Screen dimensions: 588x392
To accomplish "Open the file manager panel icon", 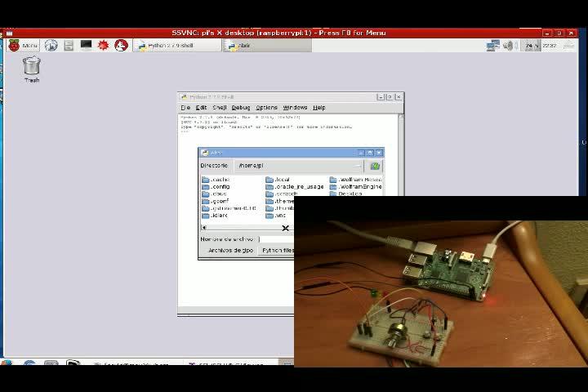I will pyautogui.click(x=69, y=46).
